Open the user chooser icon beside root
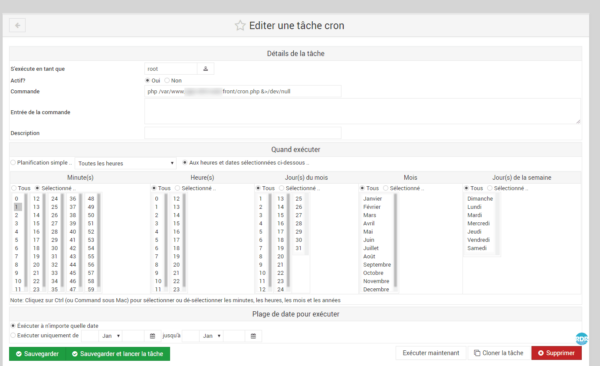Screen dimensions: 600x366 205,69
